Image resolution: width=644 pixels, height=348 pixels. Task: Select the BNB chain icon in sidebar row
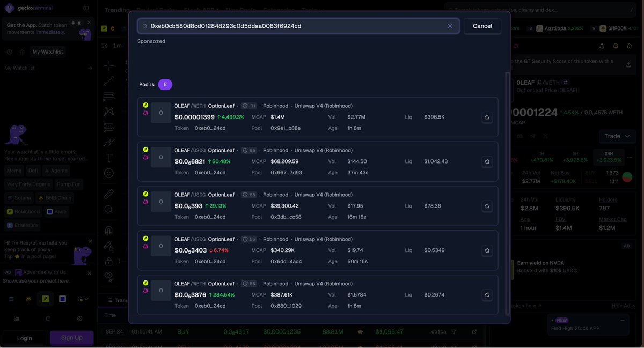(28, 299)
